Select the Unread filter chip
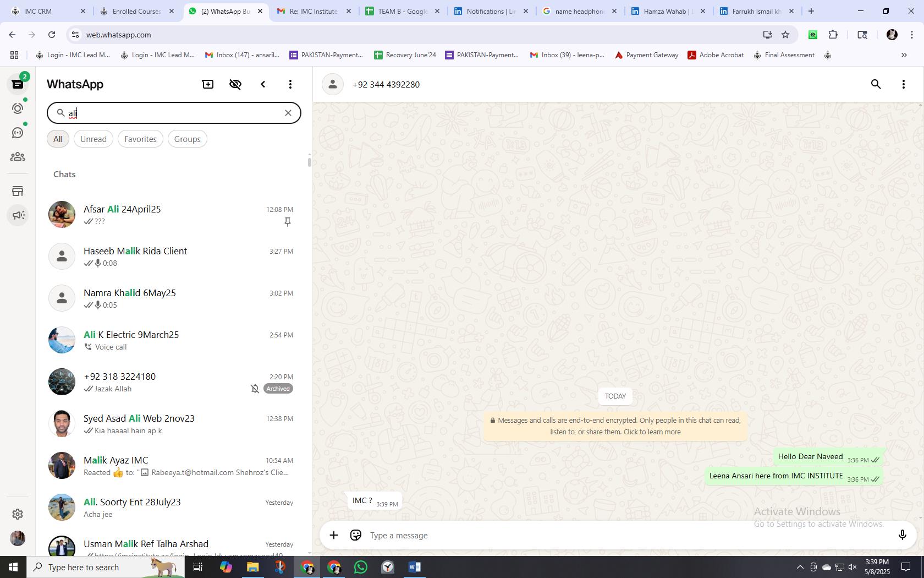924x578 pixels. (94, 139)
